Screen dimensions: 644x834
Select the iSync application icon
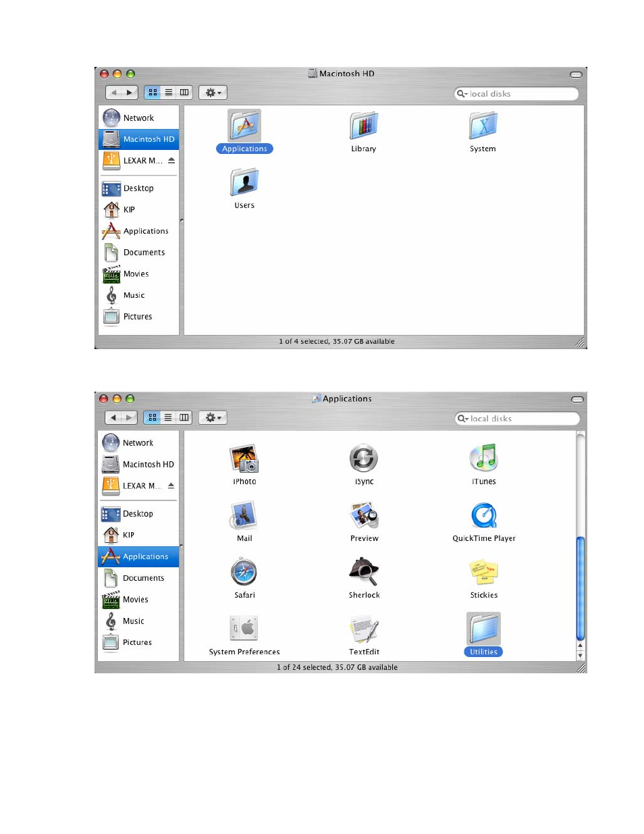point(364,459)
